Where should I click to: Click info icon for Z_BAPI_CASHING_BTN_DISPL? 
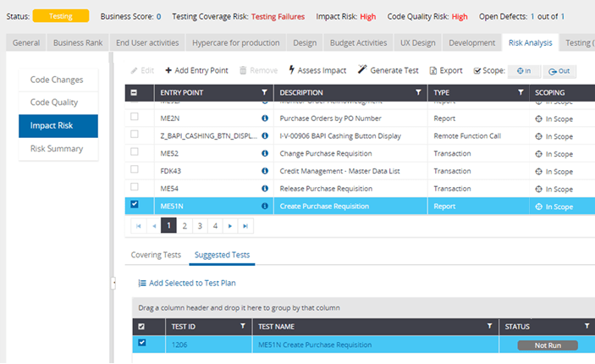265,135
